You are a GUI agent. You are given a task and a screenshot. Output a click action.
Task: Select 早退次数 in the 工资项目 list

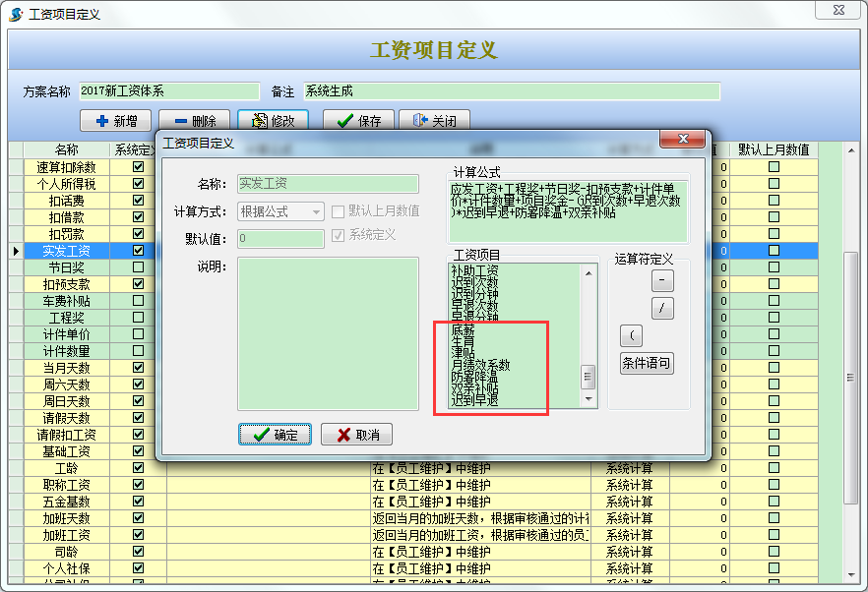point(475,306)
